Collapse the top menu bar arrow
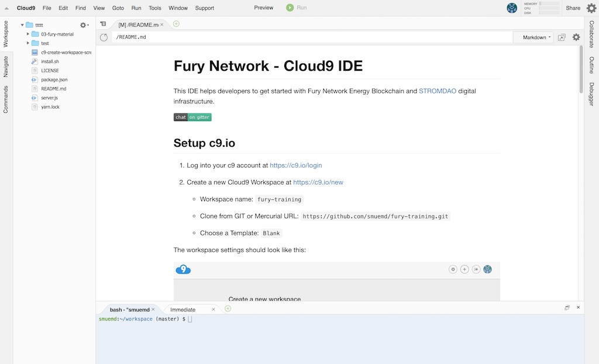The width and height of the screenshot is (599, 364). click(6, 8)
